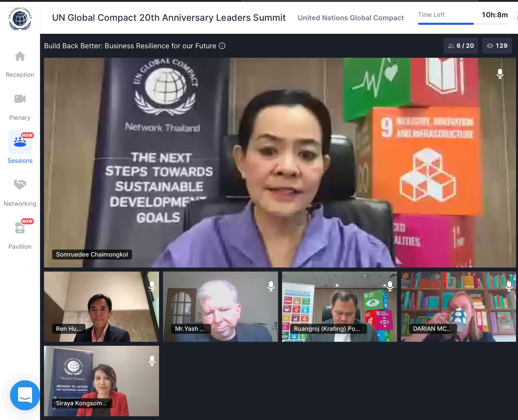This screenshot has height=420, width=518.
Task: Show session info icon beside title
Action: pyautogui.click(x=222, y=46)
